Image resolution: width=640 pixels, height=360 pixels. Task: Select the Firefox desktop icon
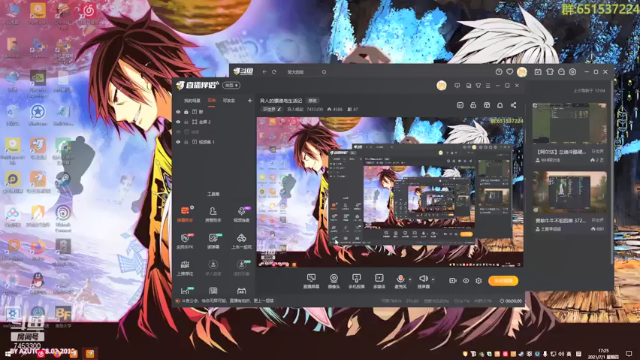[x=38, y=249]
